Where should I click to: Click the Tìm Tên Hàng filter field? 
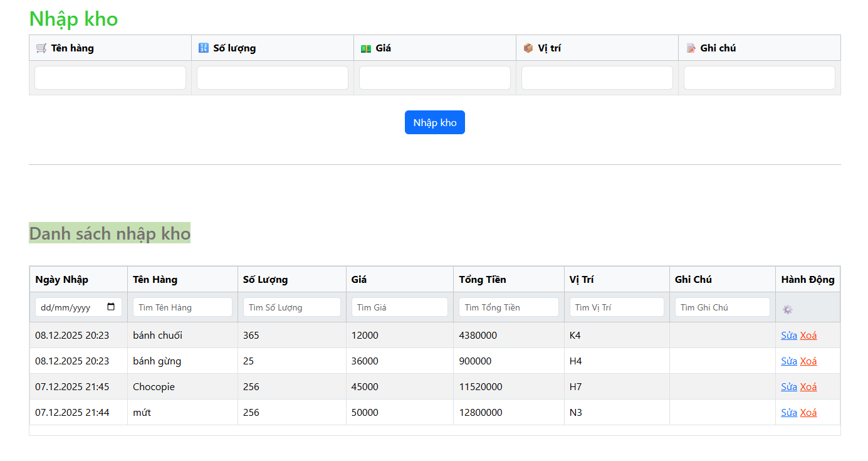click(182, 307)
